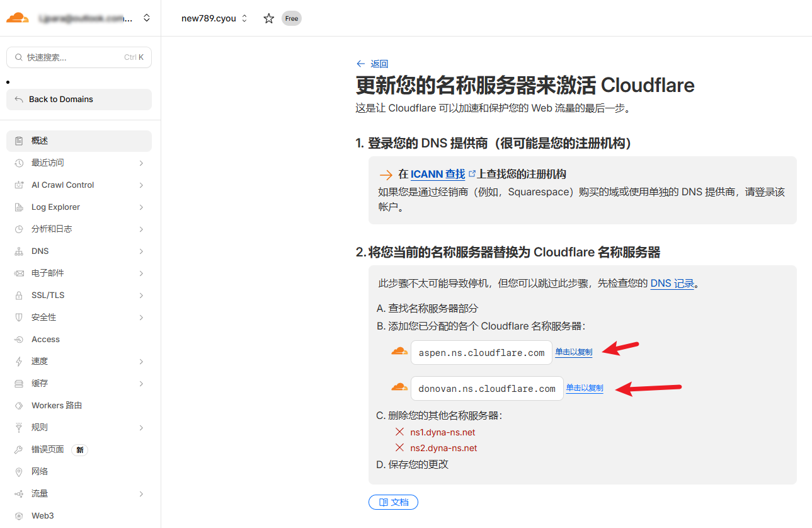Copy donovan.ns.cloudflare.com via 单击以复制
Viewport: 812px width, 528px height.
[x=585, y=388]
